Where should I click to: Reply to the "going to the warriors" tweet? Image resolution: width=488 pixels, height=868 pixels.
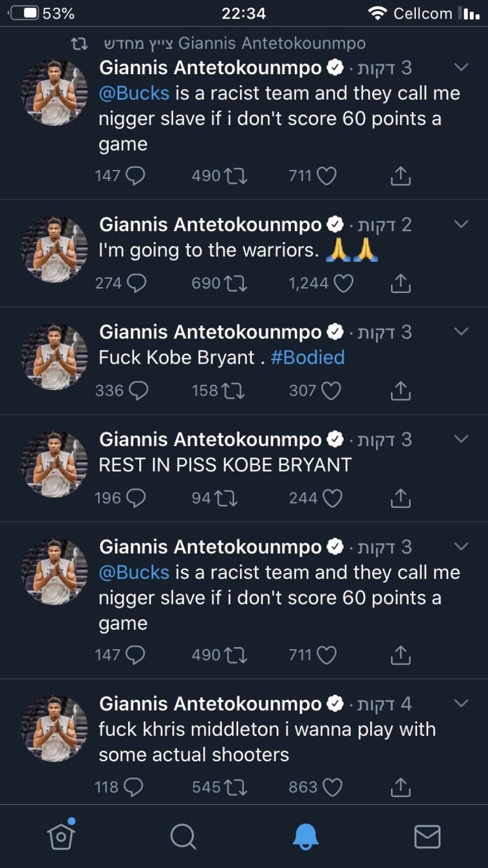click(x=136, y=283)
